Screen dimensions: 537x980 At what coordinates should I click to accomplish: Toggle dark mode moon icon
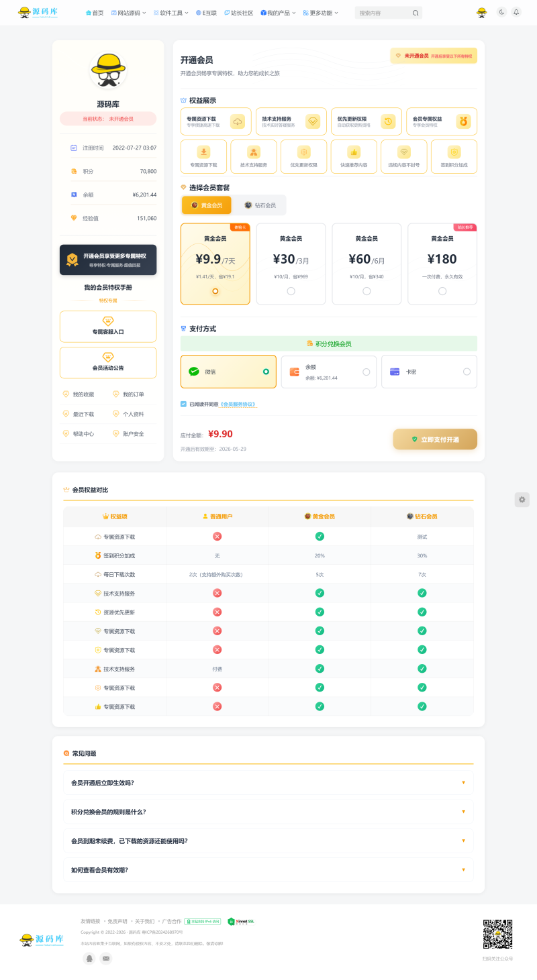click(501, 12)
